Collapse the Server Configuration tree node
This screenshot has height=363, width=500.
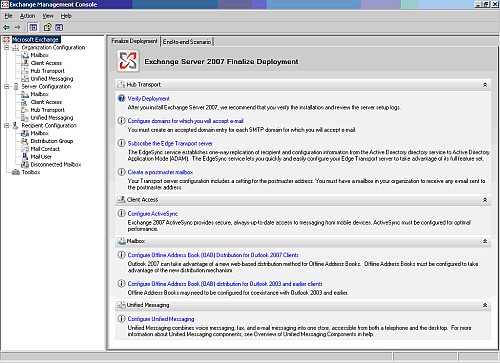(x=6, y=87)
